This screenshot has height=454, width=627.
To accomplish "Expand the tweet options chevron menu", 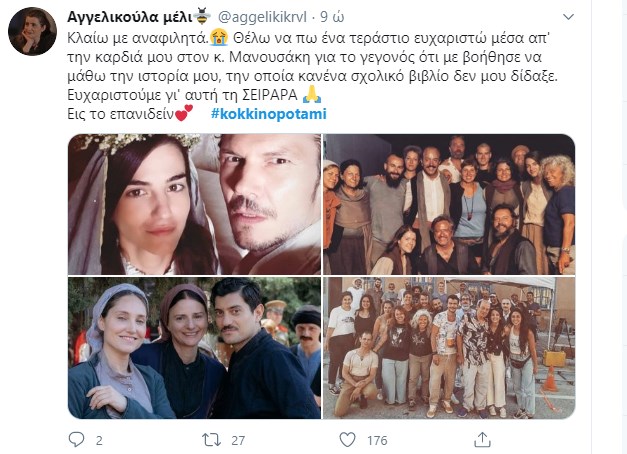I will [568, 17].
